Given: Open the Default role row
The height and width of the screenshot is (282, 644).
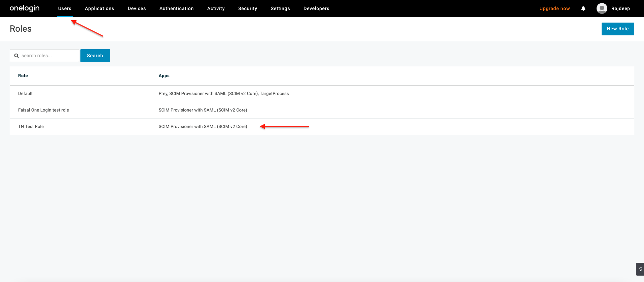Looking at the screenshot, I should click(x=26, y=94).
